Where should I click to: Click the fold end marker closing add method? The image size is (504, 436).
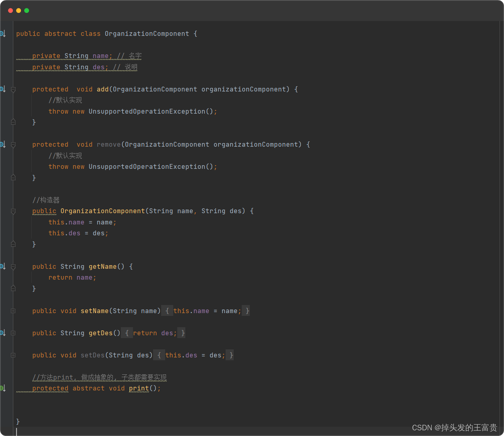(x=13, y=122)
